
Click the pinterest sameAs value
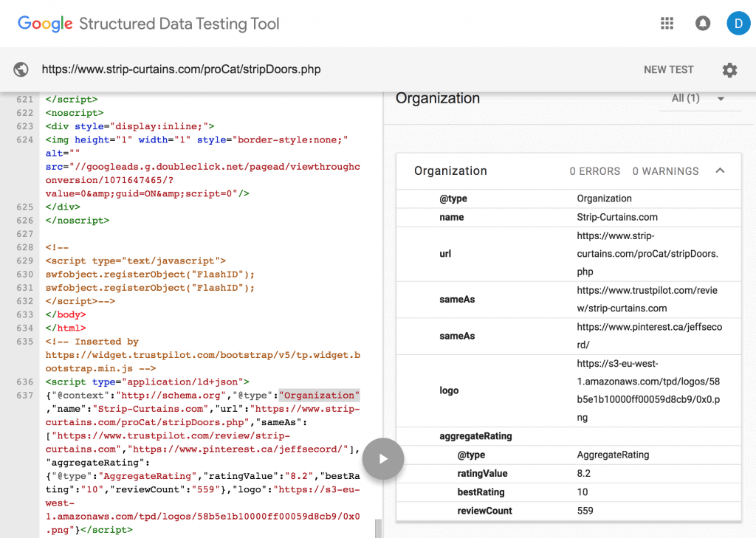point(650,336)
